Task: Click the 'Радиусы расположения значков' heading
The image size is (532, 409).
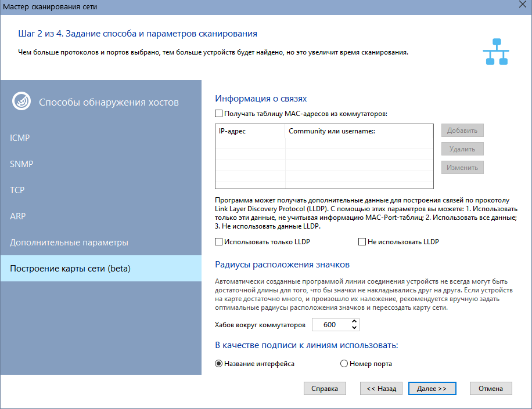Action: (282, 265)
